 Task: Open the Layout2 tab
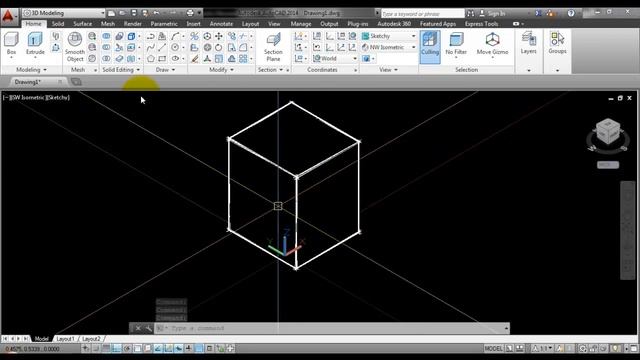(91, 339)
